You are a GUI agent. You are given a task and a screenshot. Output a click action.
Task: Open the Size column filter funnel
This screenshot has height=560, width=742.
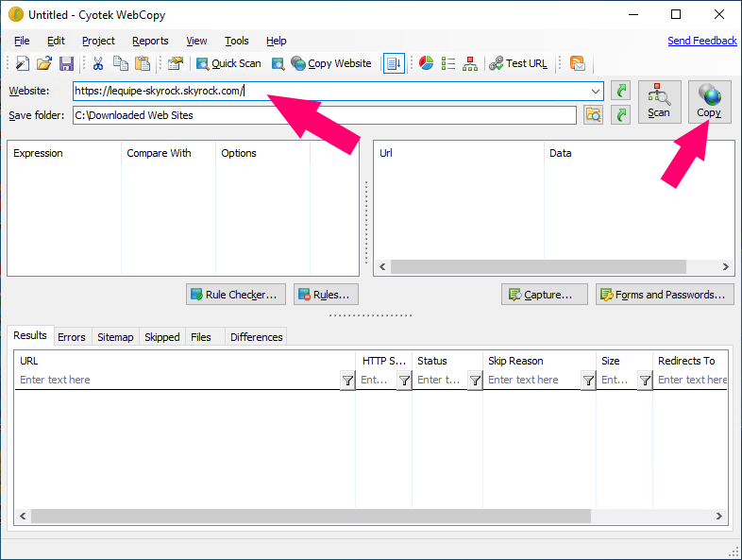[x=645, y=381]
